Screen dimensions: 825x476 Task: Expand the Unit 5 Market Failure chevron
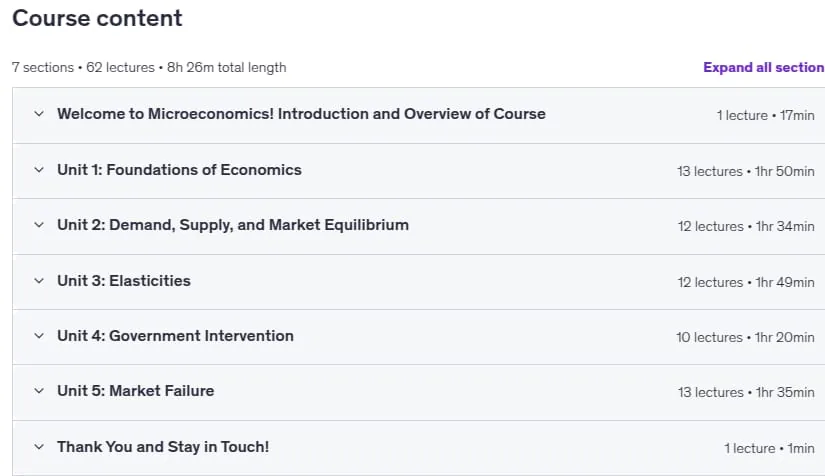click(39, 391)
